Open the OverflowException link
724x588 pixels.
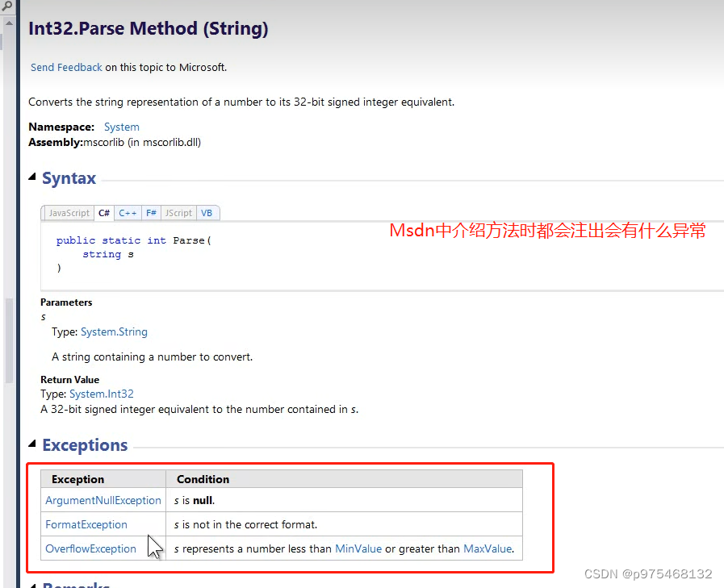pyautogui.click(x=90, y=548)
